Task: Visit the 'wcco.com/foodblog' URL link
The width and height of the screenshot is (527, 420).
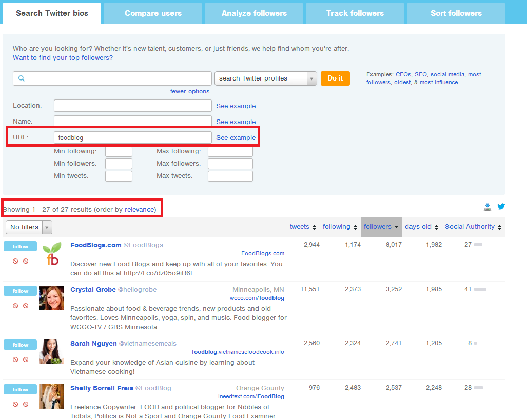Action: (x=257, y=298)
